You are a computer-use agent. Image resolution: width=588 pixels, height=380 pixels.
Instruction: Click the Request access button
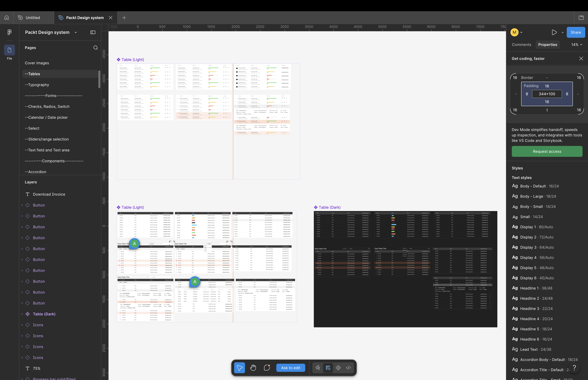547,151
